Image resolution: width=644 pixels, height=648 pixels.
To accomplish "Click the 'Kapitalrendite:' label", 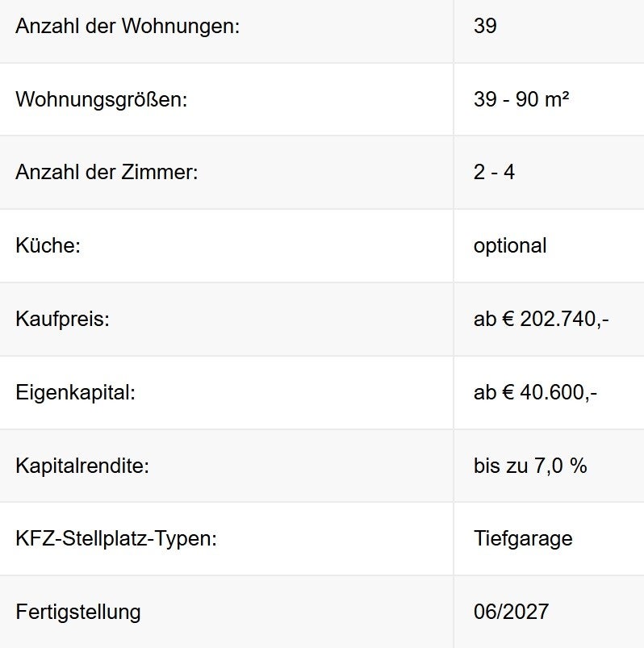I will point(82,466).
